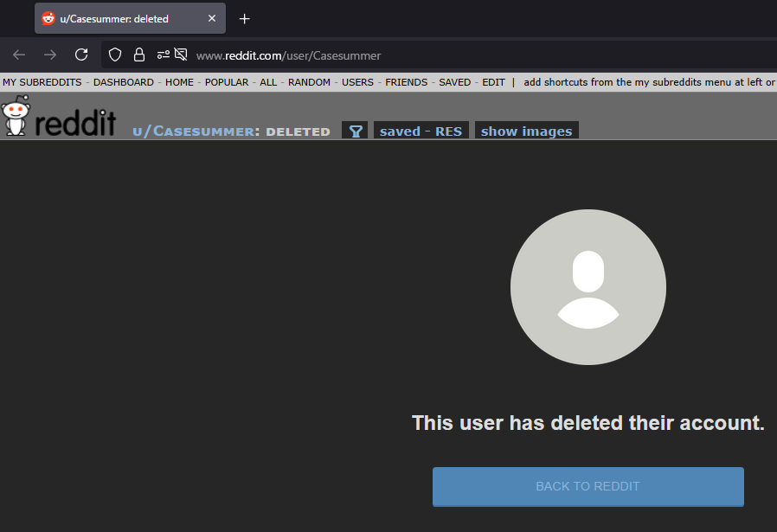The height and width of the screenshot is (532, 777).
Task: Open the ALL subreddit link
Action: (268, 82)
